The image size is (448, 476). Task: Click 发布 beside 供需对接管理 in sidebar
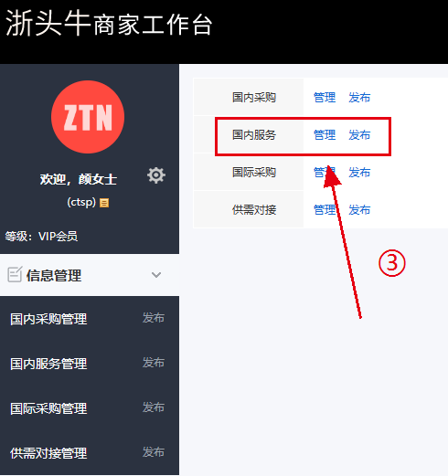click(x=154, y=452)
